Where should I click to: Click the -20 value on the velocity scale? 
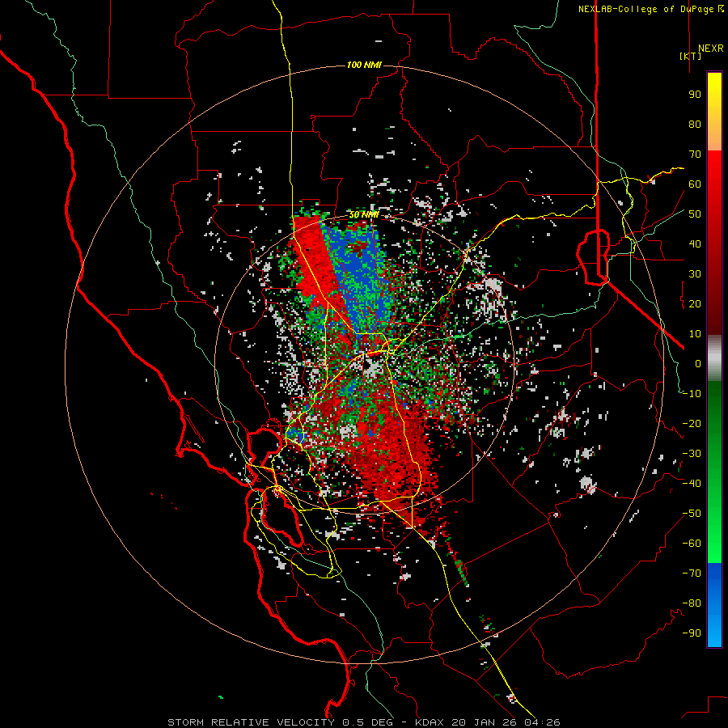click(x=692, y=423)
